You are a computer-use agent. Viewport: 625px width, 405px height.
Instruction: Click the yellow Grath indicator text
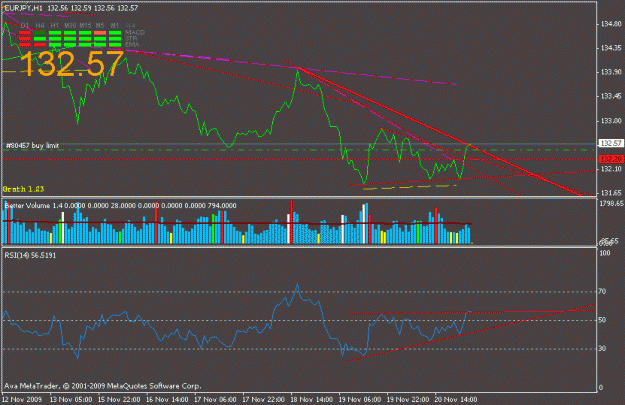24,189
